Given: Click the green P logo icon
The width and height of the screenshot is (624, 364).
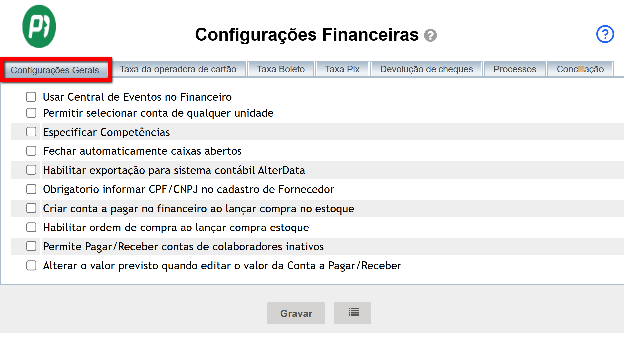Looking at the screenshot, I should 39,27.
